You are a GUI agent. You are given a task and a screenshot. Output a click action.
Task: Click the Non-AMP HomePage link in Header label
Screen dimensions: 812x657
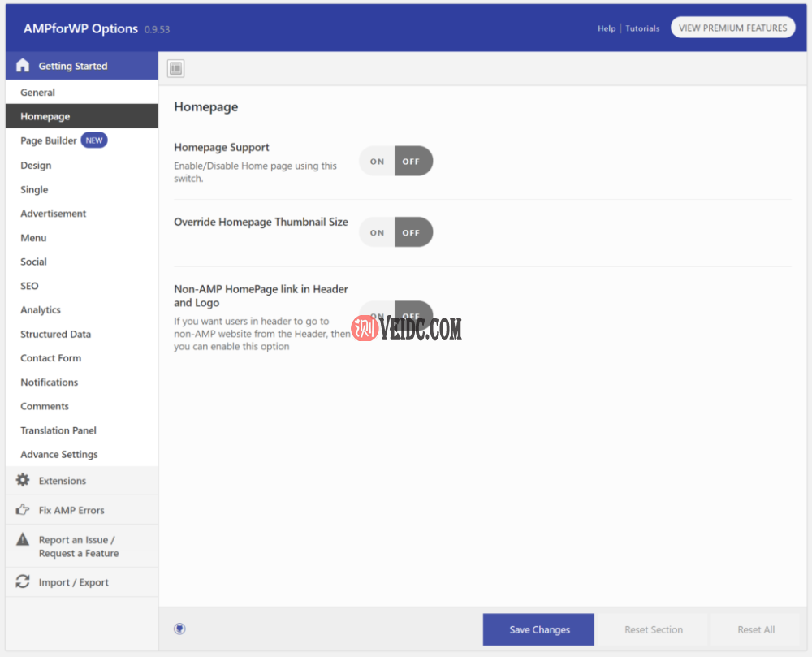coord(261,296)
